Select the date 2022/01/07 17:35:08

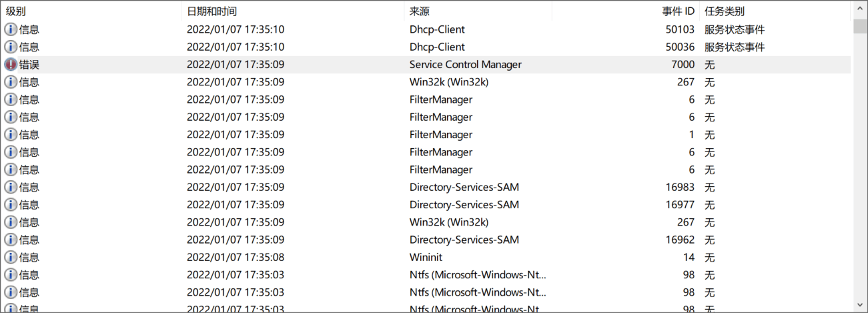click(236, 257)
